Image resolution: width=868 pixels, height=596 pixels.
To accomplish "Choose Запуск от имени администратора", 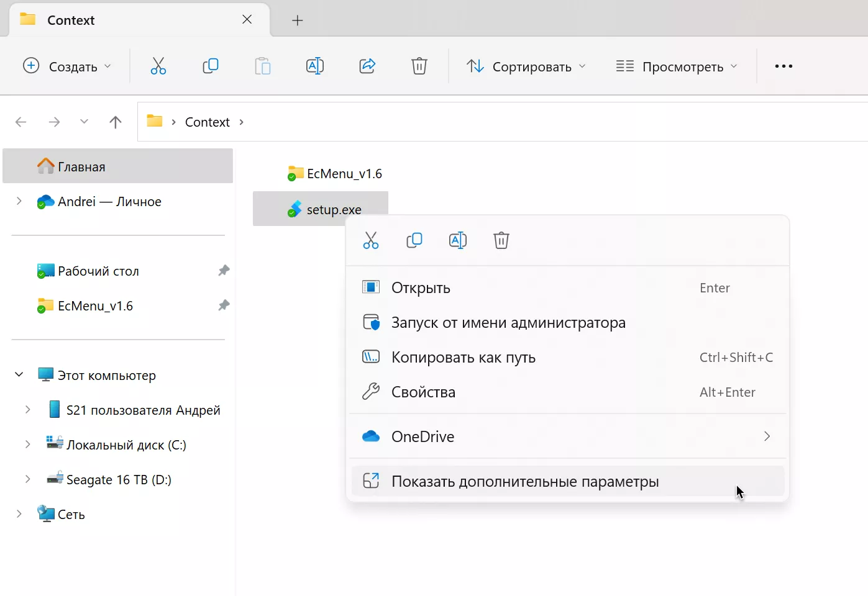I will pos(568,322).
